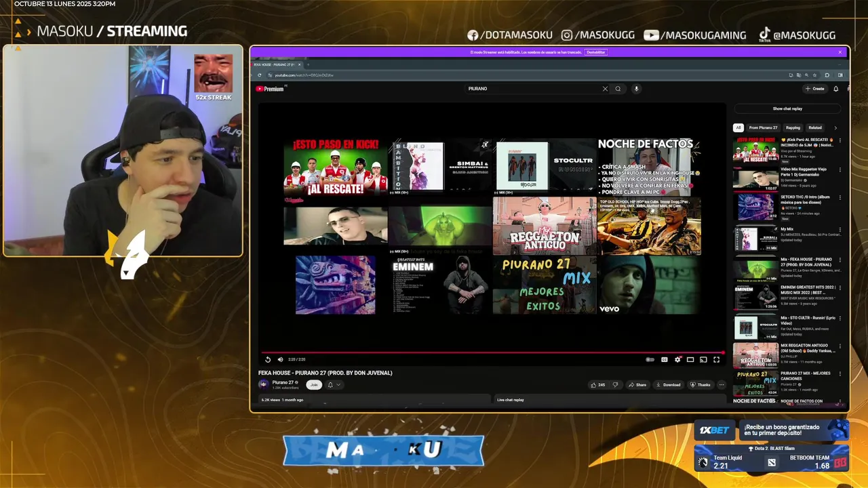868x488 pixels.
Task: Expand filter chips with right chevron
Action: [x=835, y=127]
